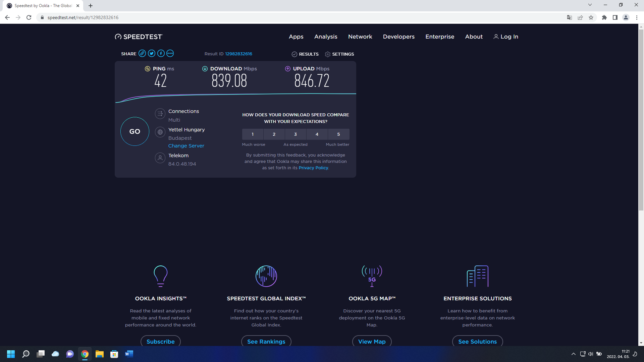Open the Network menu
This screenshot has width=644, height=362.
(360, 37)
